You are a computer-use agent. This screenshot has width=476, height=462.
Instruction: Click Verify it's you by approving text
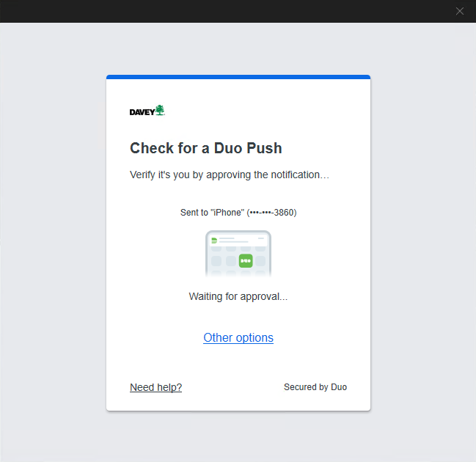pos(230,175)
